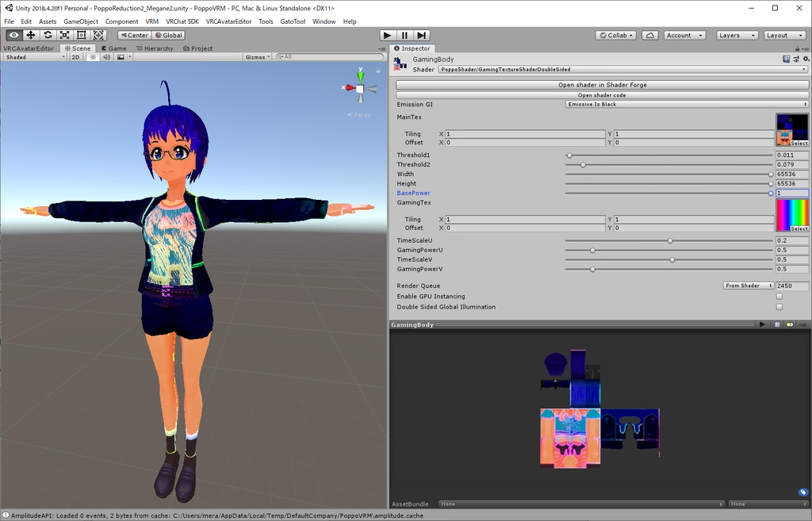
Task: Open the GatoTool menu
Action: [x=293, y=21]
